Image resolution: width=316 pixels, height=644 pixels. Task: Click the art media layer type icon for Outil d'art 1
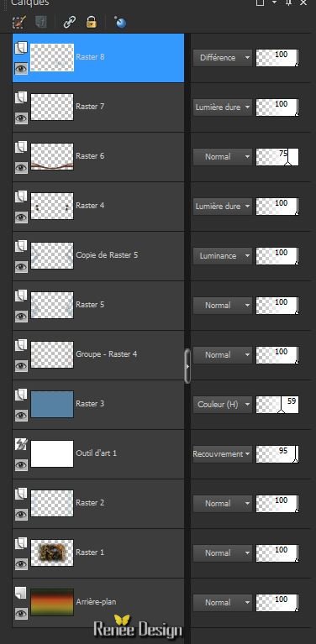pyautogui.click(x=21, y=444)
